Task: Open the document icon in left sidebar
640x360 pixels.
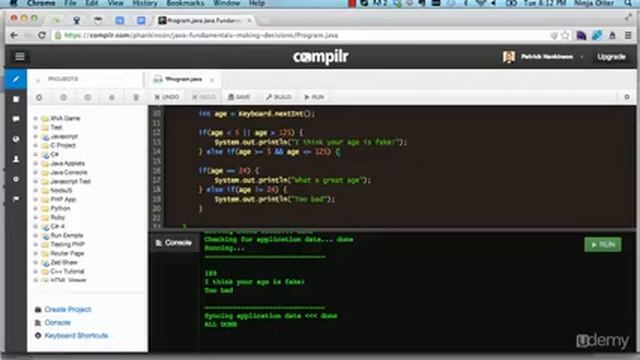Action: (16, 99)
